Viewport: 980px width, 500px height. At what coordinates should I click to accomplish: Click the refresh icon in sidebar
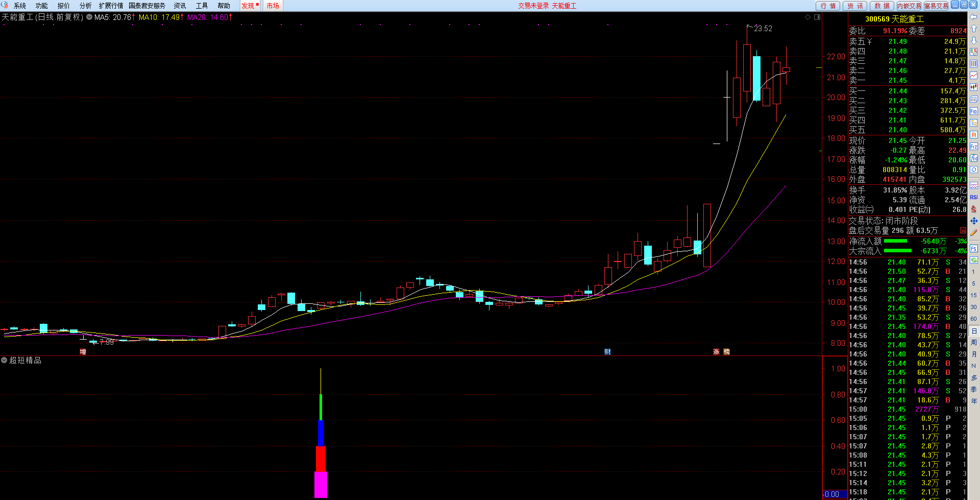click(974, 170)
